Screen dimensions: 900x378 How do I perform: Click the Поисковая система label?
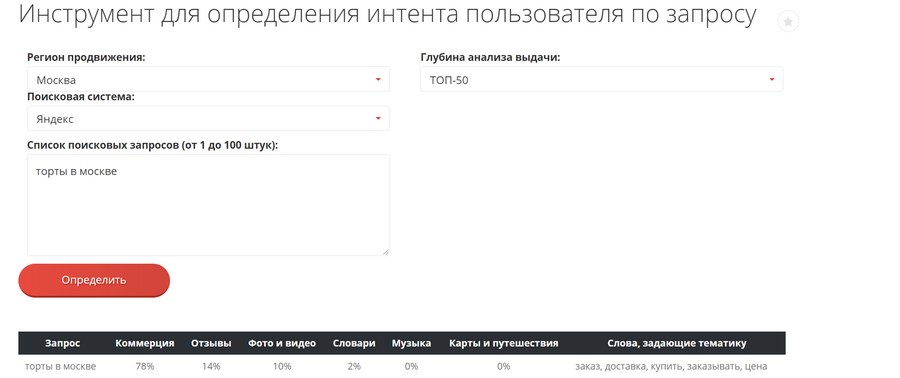click(x=80, y=96)
